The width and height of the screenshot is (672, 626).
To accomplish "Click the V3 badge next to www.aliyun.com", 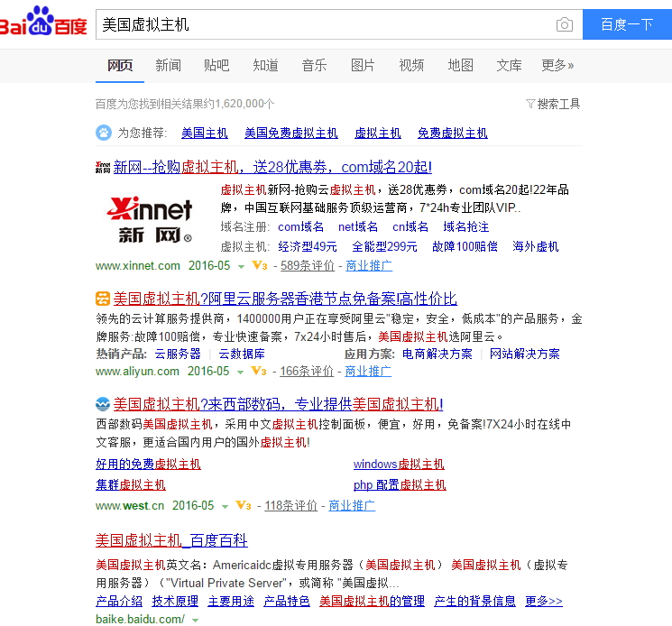I will click(259, 372).
